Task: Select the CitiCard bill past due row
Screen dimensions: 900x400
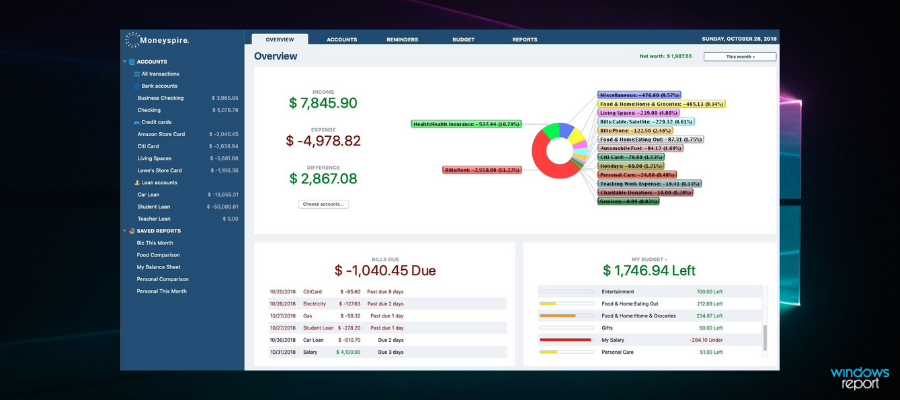Action: pyautogui.click(x=387, y=292)
